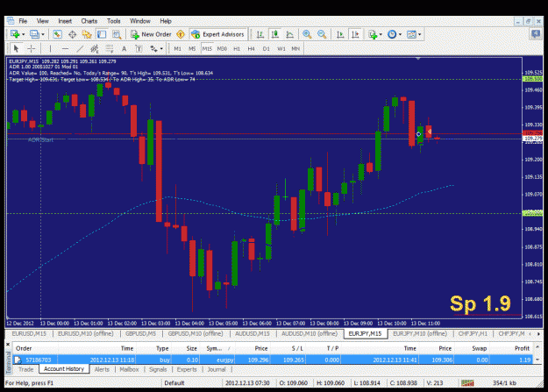This screenshot has width=548, height=392.
Task: Expand the arrow beside New Chart
Action: [23, 34]
